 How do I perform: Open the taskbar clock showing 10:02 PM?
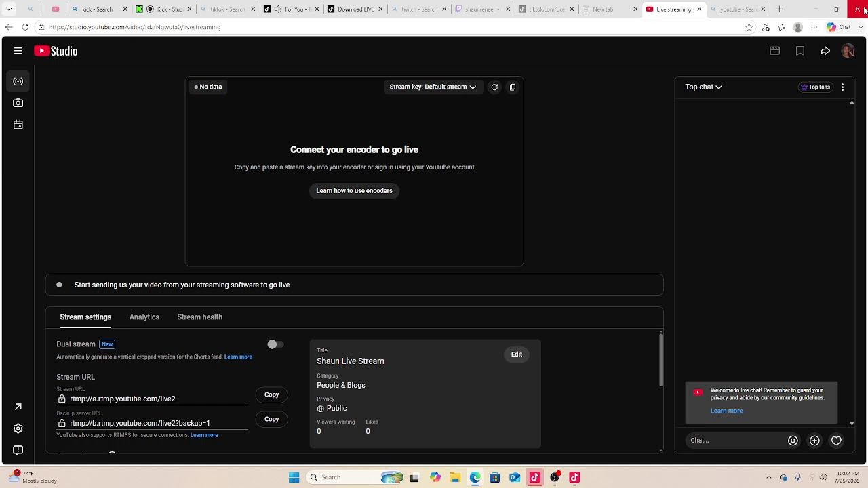pos(848,477)
